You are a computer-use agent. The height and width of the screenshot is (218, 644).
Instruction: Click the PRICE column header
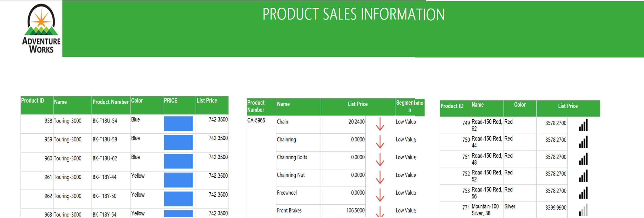click(x=171, y=101)
